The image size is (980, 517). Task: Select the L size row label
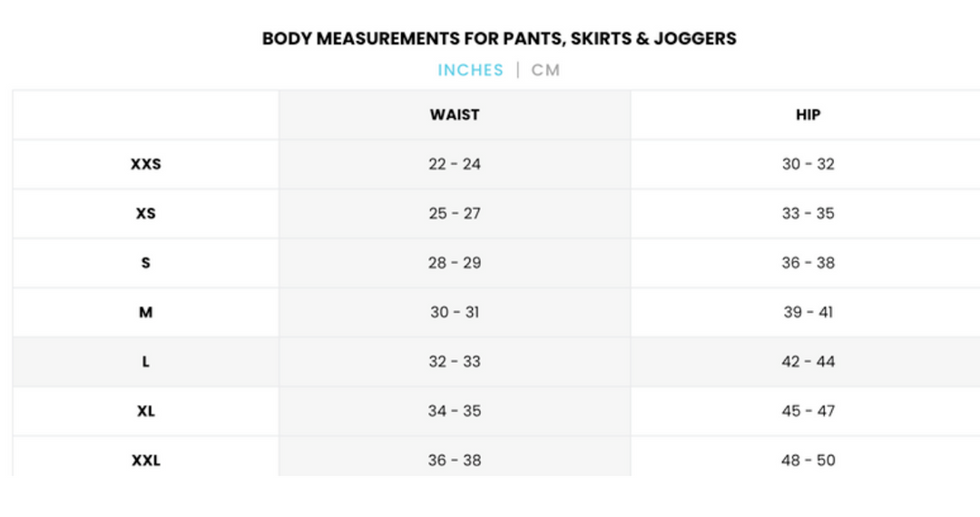click(x=145, y=362)
